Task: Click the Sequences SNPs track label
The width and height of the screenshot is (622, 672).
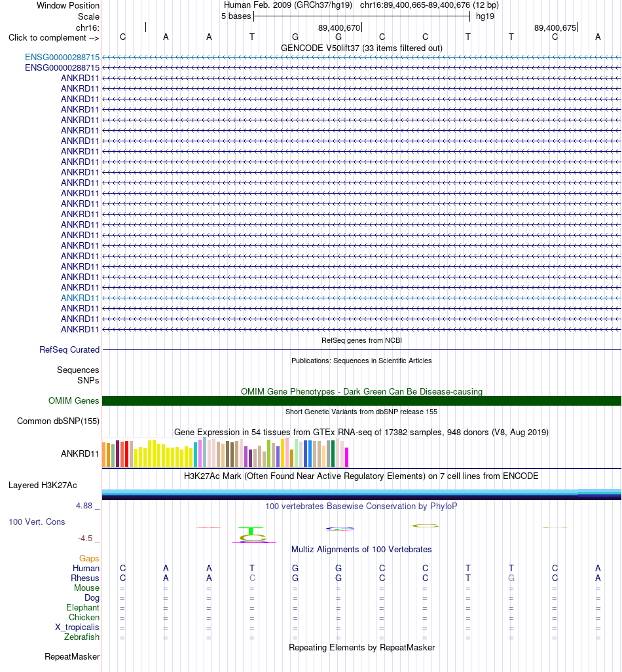Action: (78, 375)
